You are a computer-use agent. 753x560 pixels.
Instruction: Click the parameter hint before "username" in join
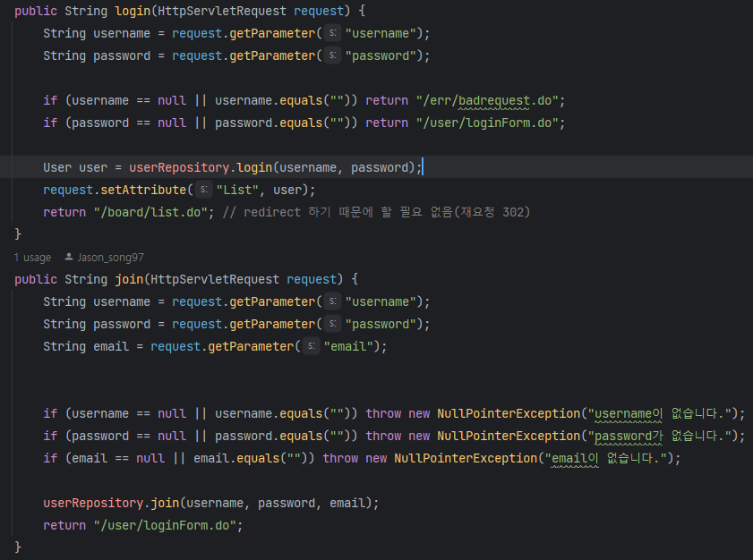point(332,301)
